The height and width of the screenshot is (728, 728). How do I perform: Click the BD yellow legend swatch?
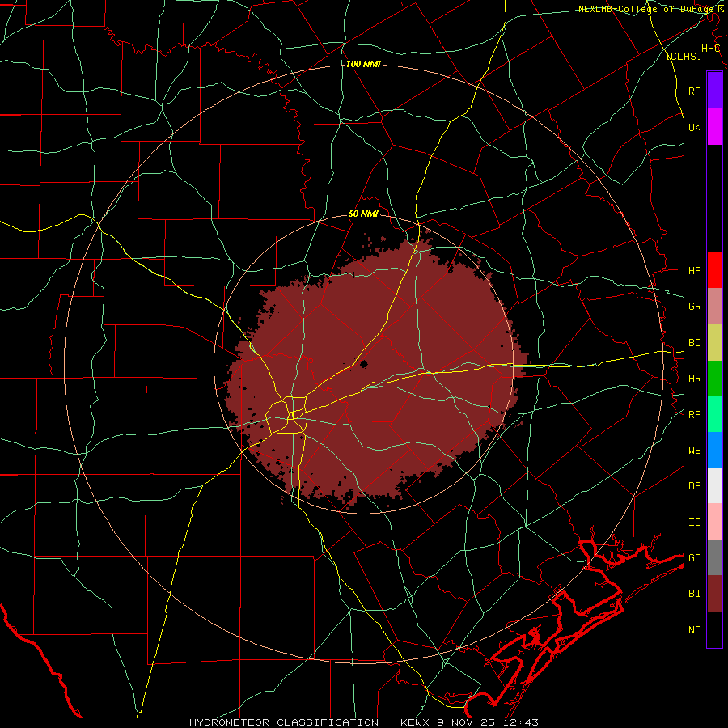tap(714, 343)
